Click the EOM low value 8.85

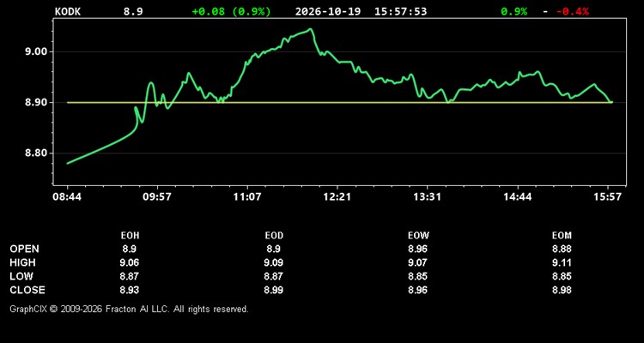[562, 276]
